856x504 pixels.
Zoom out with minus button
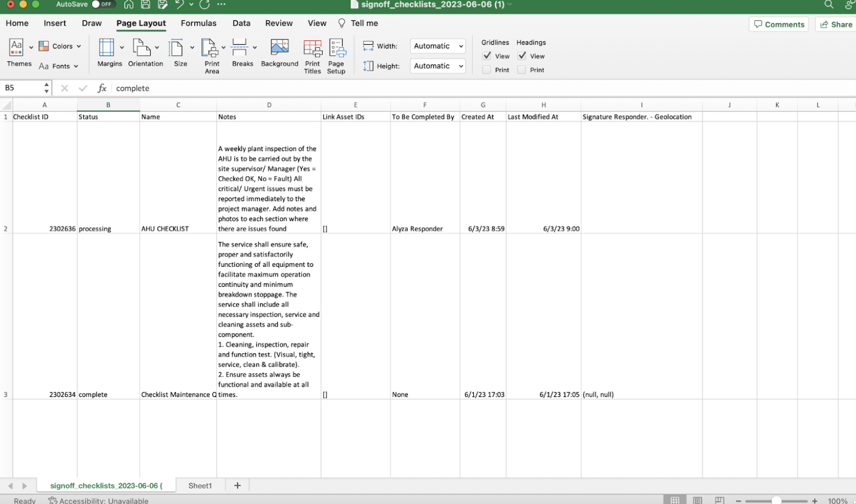739,501
